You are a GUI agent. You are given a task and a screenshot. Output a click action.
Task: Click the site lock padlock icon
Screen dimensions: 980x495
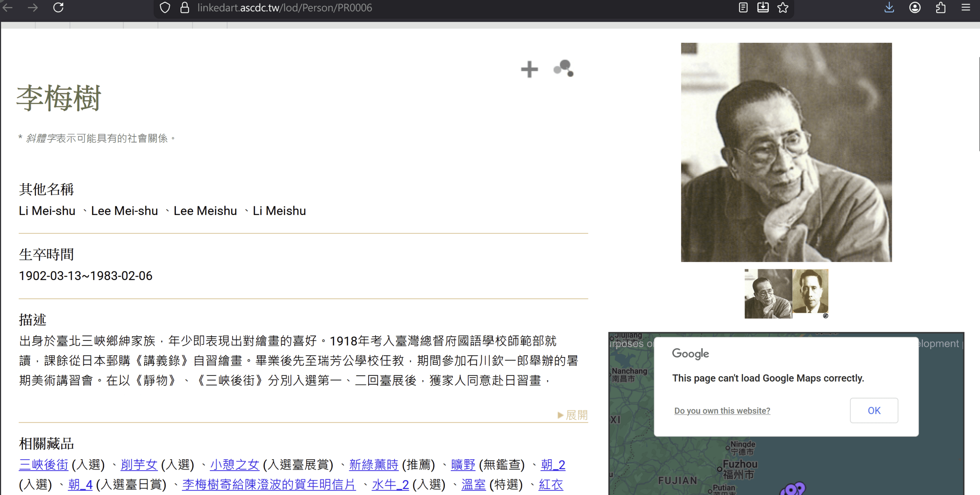(x=185, y=7)
